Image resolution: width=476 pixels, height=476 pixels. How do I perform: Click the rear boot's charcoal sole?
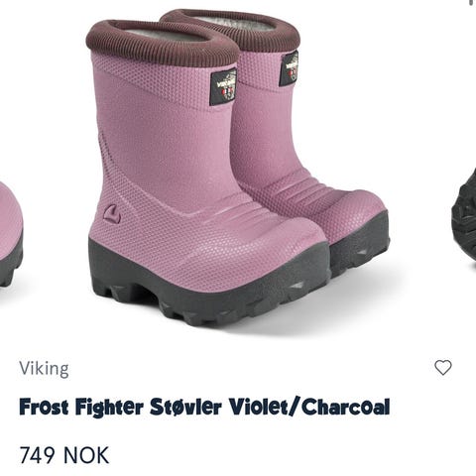pos(360,241)
